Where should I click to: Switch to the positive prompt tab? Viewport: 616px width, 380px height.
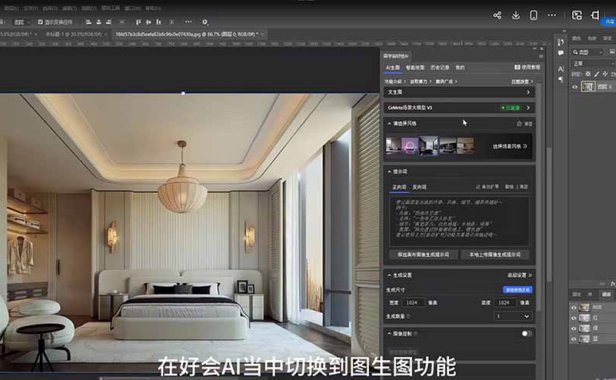click(x=399, y=187)
